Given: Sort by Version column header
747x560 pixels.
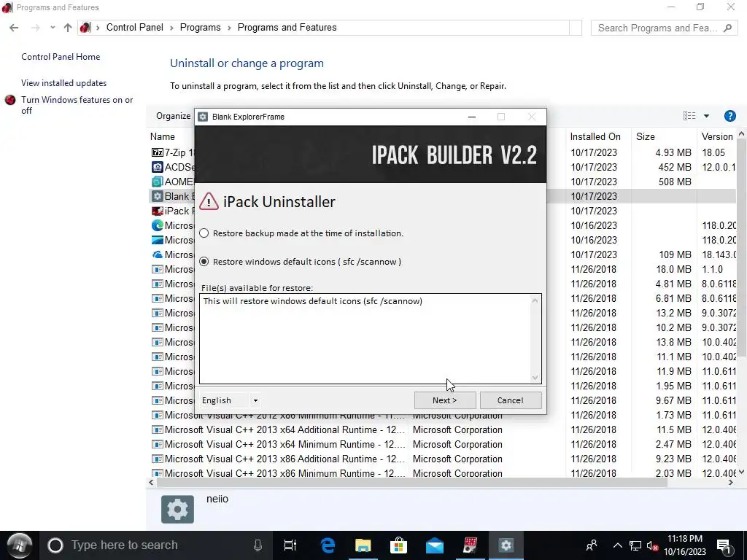Looking at the screenshot, I should pos(717,136).
